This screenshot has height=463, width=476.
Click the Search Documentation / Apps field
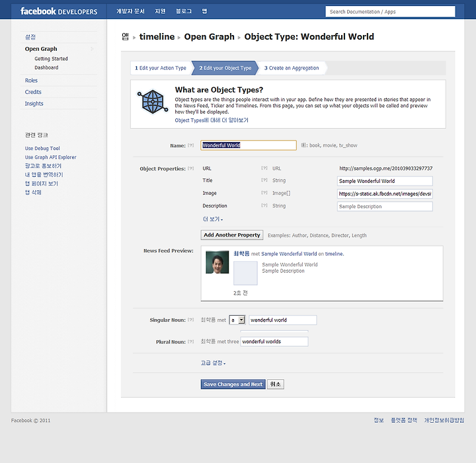pyautogui.click(x=390, y=11)
